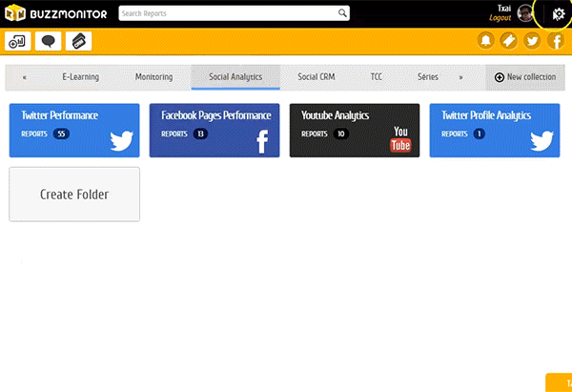Click the New collection button
Viewport: 572px width, 392px height.
[525, 76]
